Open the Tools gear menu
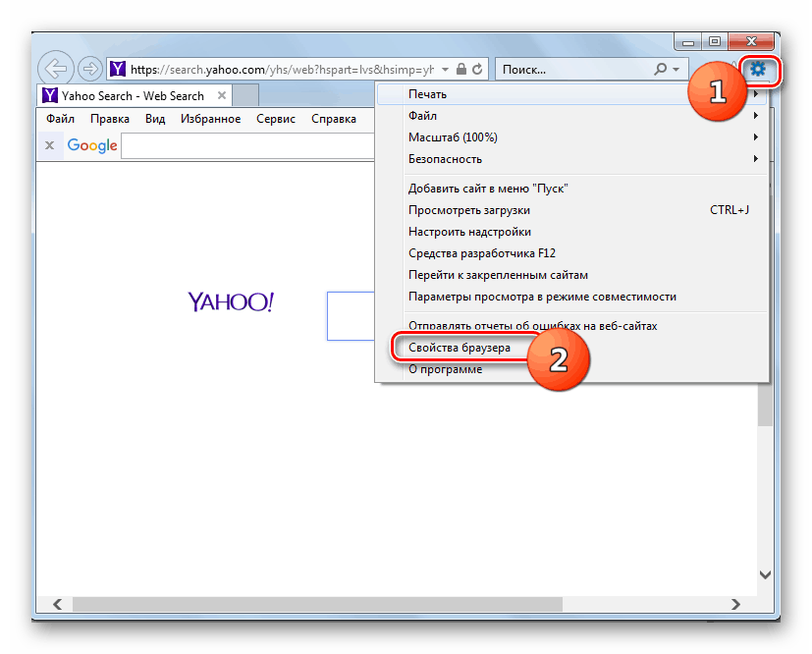The width and height of the screenshot is (812, 654). (757, 70)
